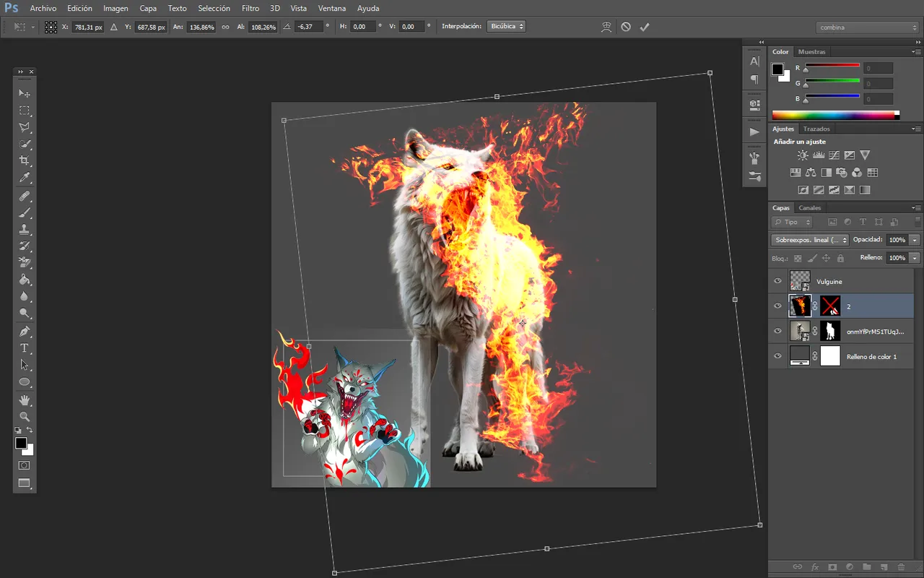
Task: Open the combina workspace dropdown
Action: [x=868, y=27]
